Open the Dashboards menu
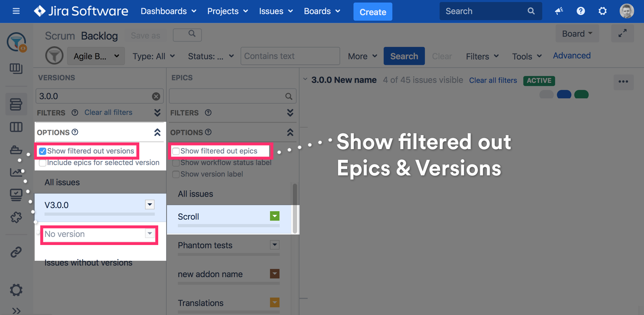Image resolution: width=644 pixels, height=315 pixels. point(168,11)
